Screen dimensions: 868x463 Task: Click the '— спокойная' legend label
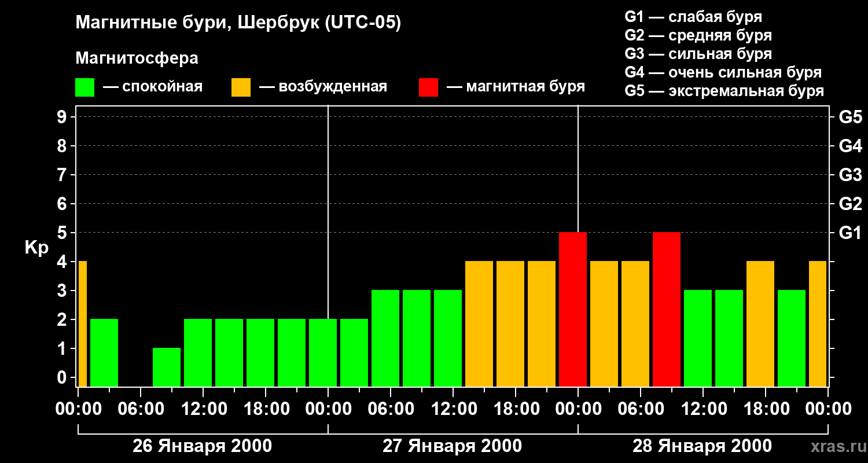point(153,87)
